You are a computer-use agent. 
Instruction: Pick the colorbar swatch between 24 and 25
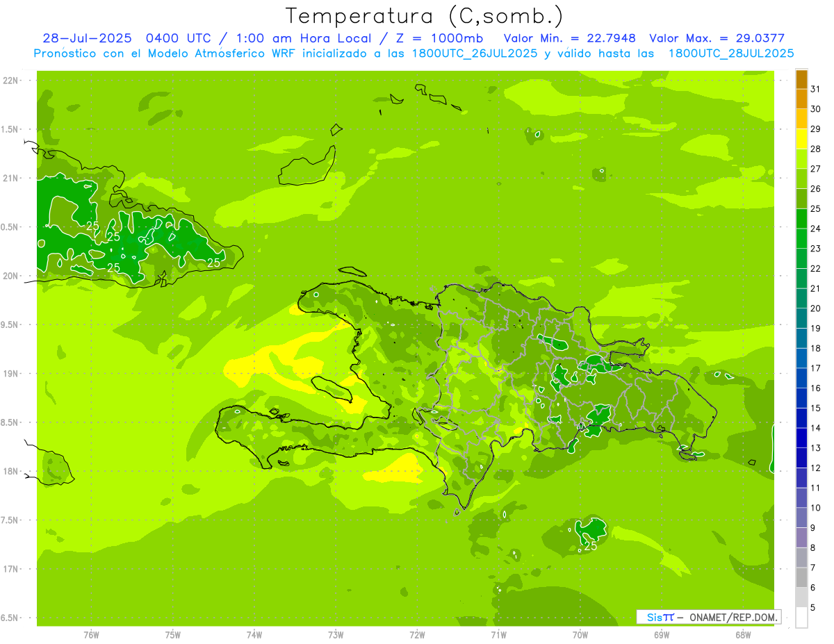point(801,219)
